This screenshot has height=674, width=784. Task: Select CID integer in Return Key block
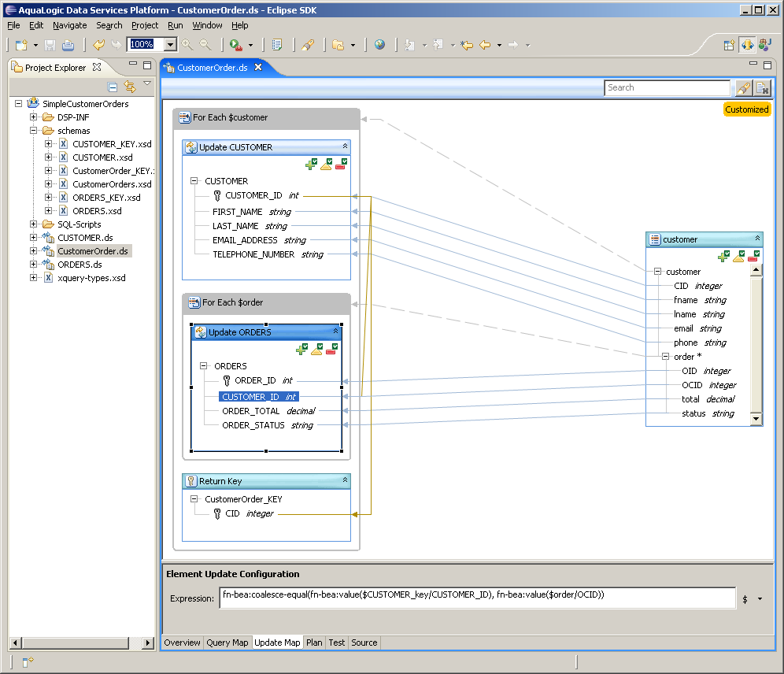pos(249,513)
